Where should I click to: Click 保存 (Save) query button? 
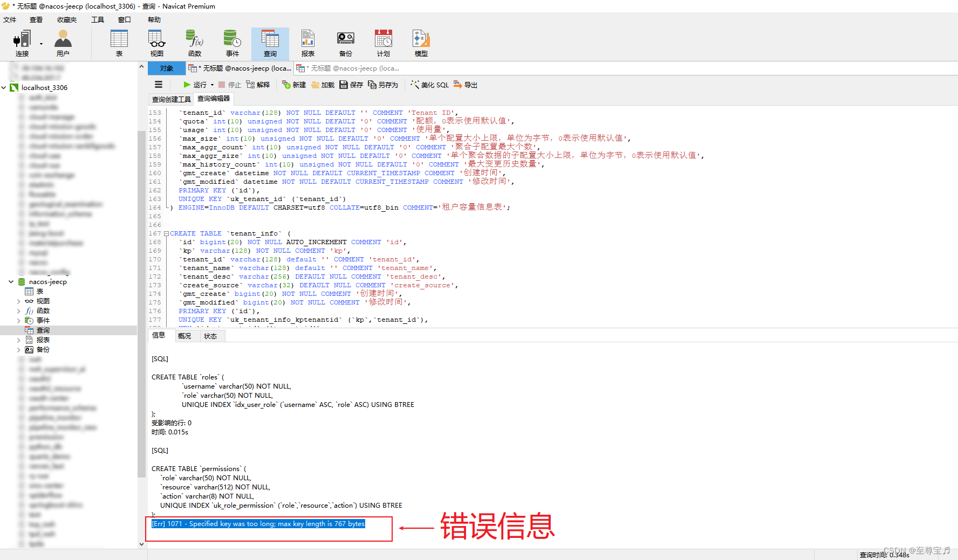tap(351, 85)
